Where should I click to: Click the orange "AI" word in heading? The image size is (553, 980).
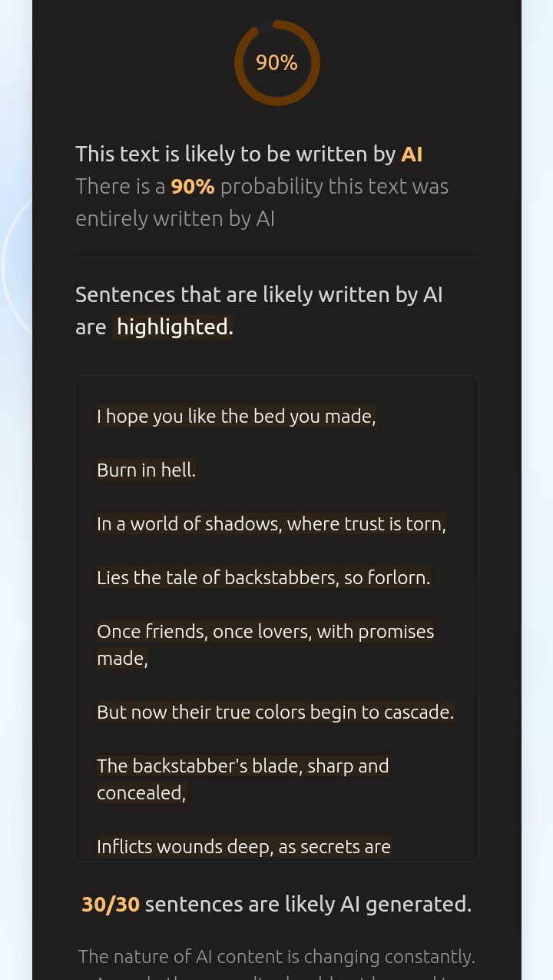tap(412, 154)
